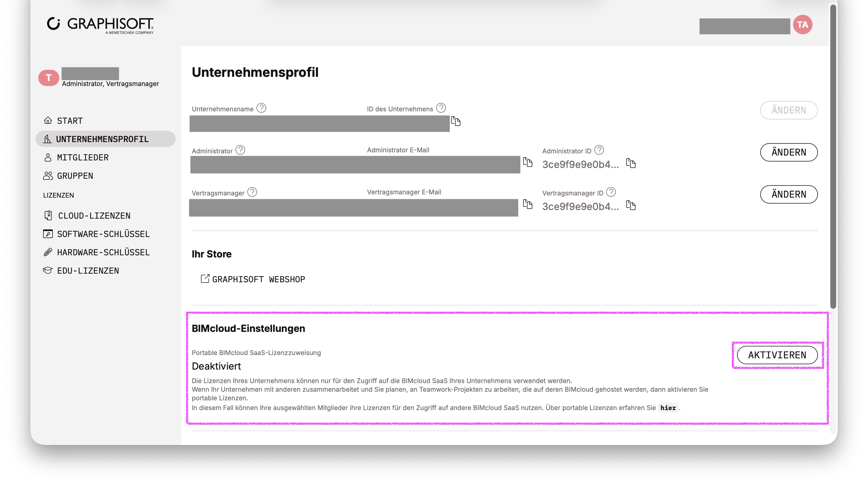
Task: Click the Mitglieder person icon
Action: (x=48, y=157)
